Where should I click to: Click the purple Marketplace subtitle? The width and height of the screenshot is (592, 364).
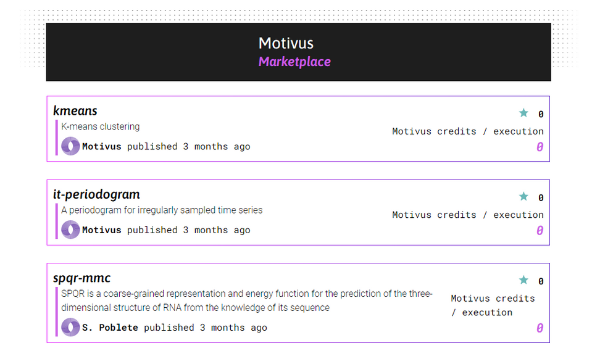click(x=294, y=62)
